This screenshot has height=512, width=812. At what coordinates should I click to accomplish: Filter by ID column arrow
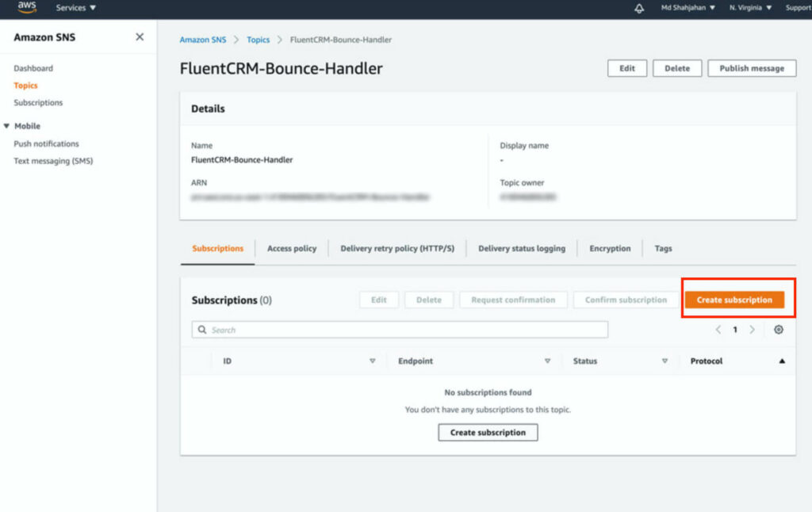pos(373,361)
